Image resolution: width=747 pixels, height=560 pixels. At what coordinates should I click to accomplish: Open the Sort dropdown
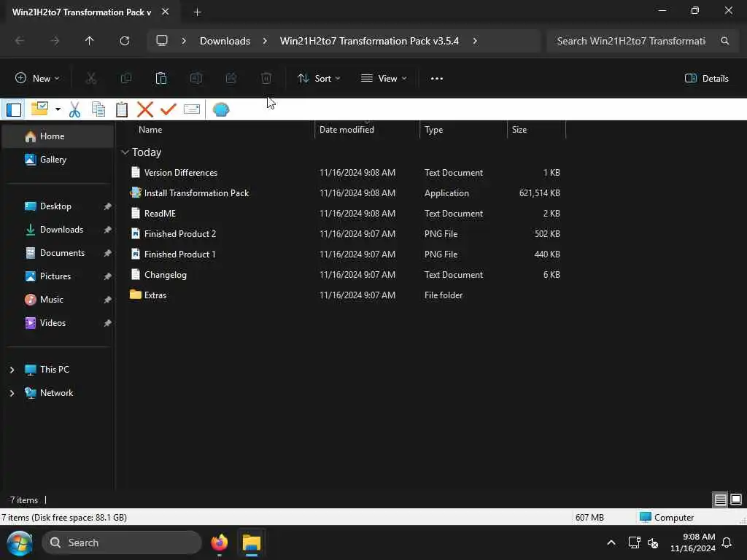(319, 79)
